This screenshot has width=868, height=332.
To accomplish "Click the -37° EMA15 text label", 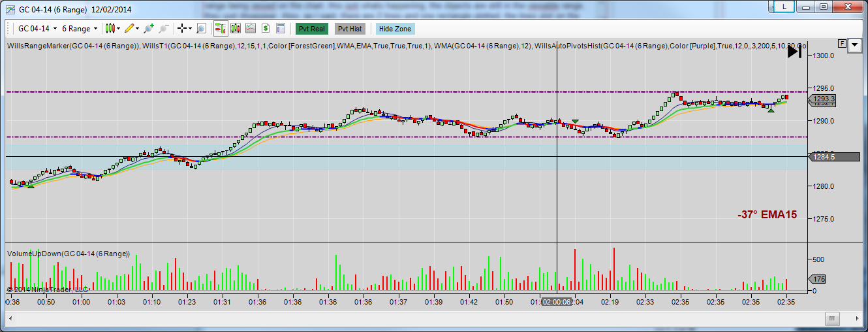I will [x=767, y=214].
